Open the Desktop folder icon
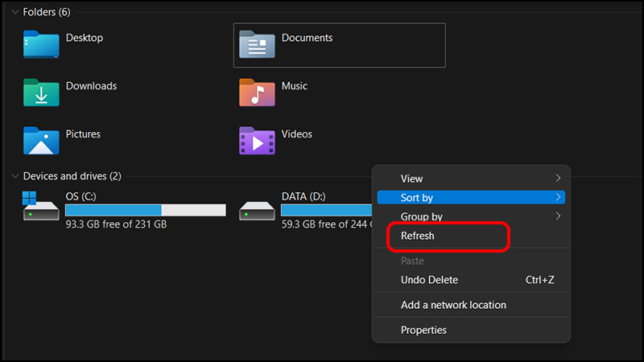Screen dimensions: 644x362 (41, 44)
